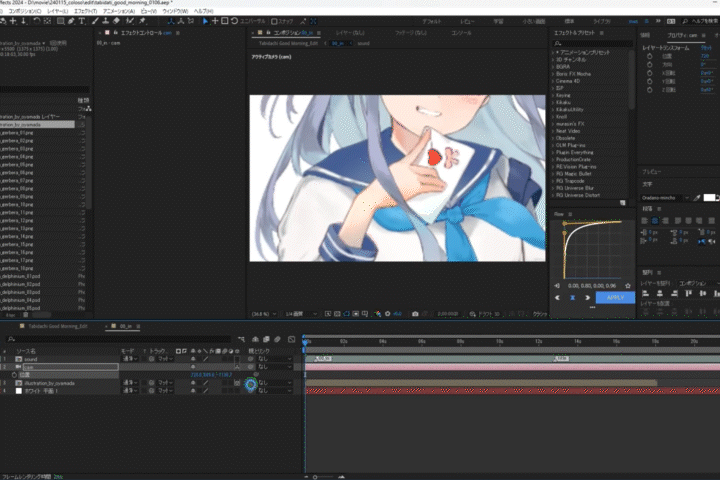Open the エフェクト menu
Screen dimensions: 720x480
[85, 11]
